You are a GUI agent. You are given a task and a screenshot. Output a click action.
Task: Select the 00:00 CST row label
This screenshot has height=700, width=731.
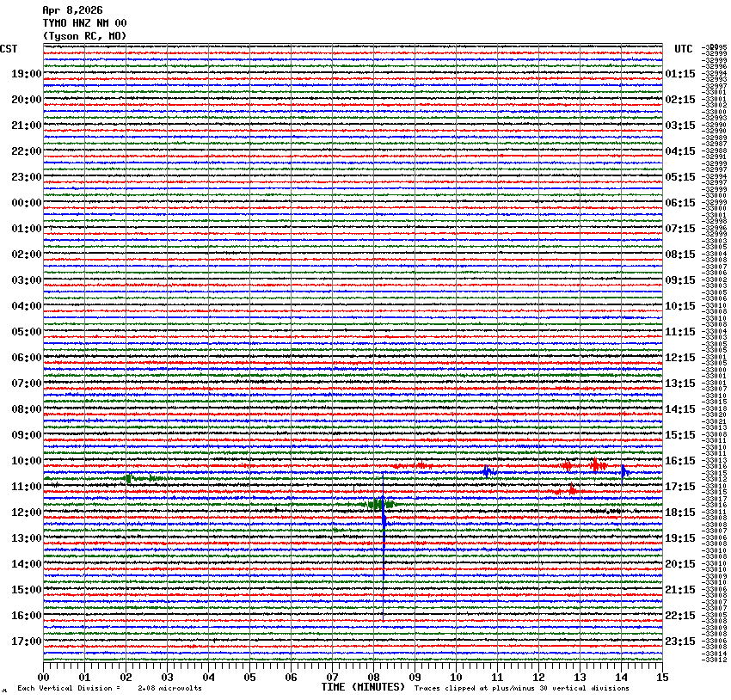tap(27, 203)
